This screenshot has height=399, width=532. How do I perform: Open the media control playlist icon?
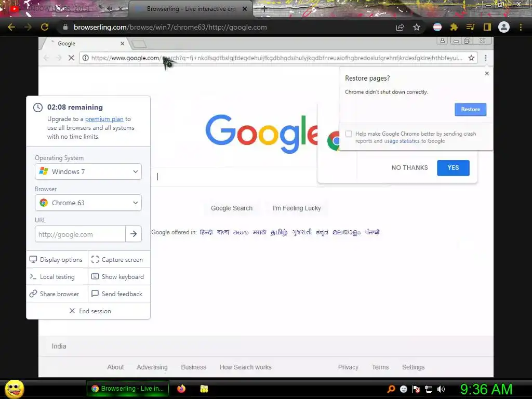[470, 27]
